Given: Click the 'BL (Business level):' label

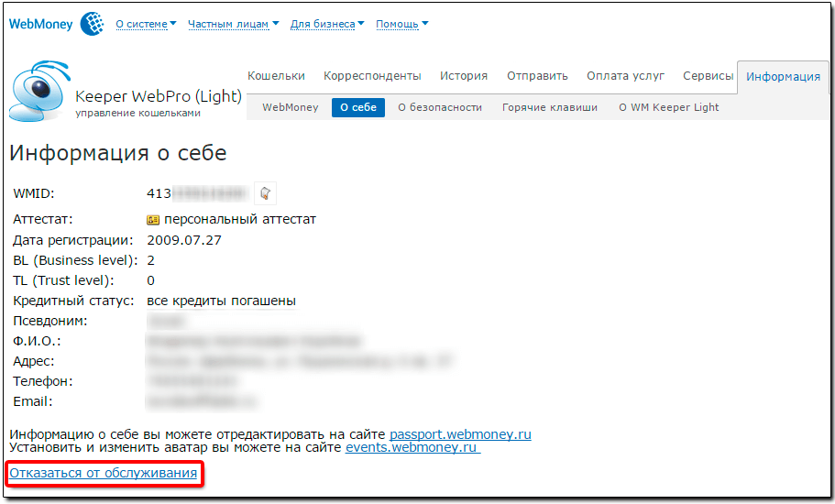Looking at the screenshot, I should pos(75,260).
